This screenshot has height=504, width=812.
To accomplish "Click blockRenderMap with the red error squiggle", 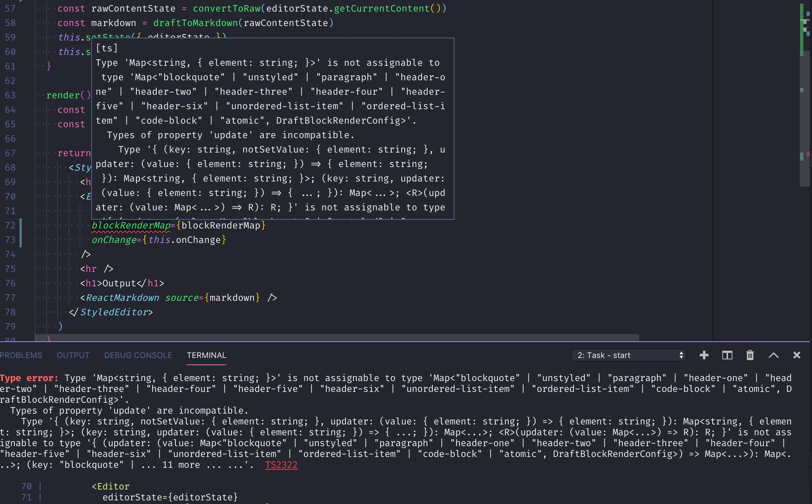I will [131, 225].
